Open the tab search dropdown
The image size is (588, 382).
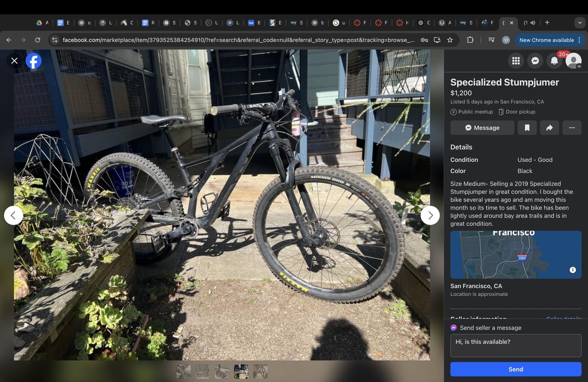[x=580, y=23]
